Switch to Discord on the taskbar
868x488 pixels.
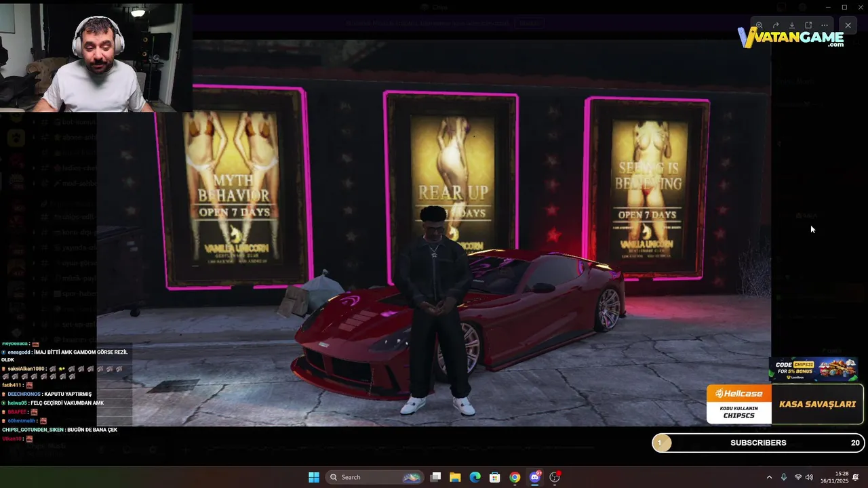pos(535,477)
